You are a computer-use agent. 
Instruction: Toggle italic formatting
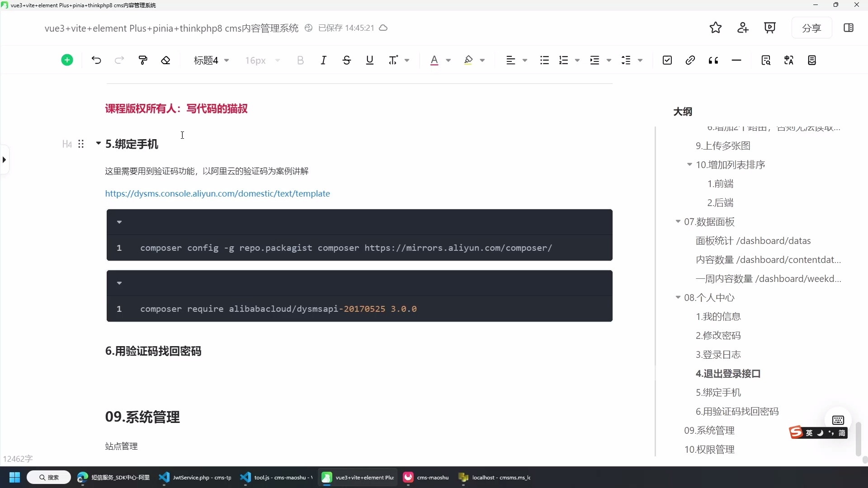pyautogui.click(x=324, y=60)
